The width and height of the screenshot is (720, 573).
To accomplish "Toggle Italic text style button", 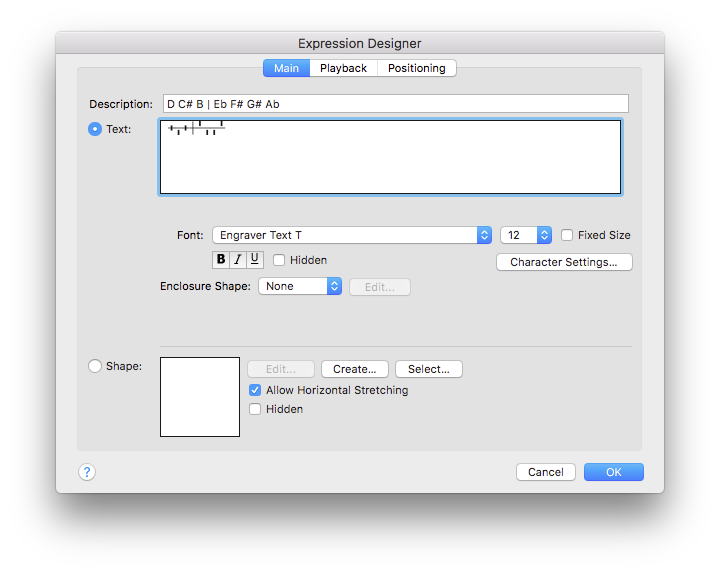I will [238, 259].
